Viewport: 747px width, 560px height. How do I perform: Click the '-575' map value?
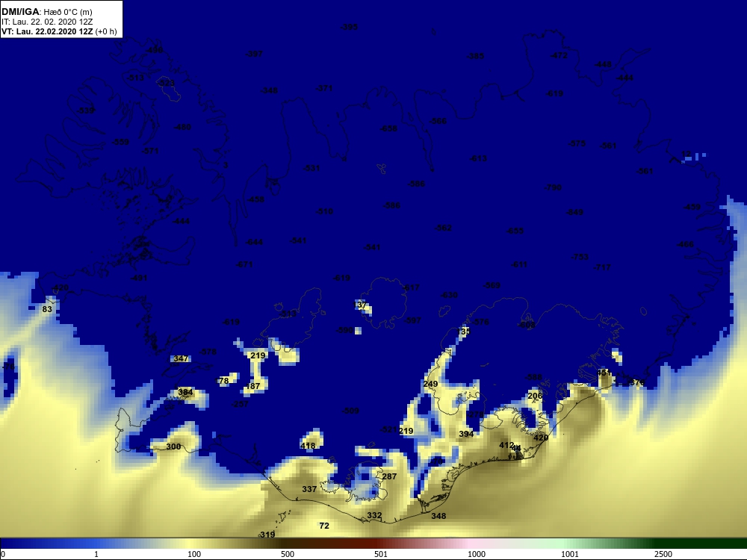click(577, 143)
